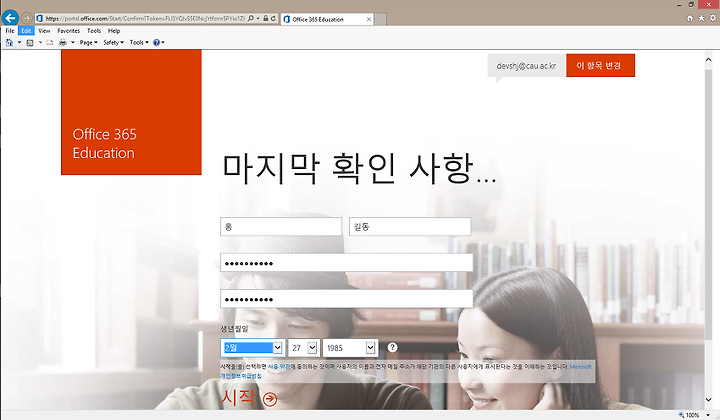Open a new blank tab

tap(381, 19)
